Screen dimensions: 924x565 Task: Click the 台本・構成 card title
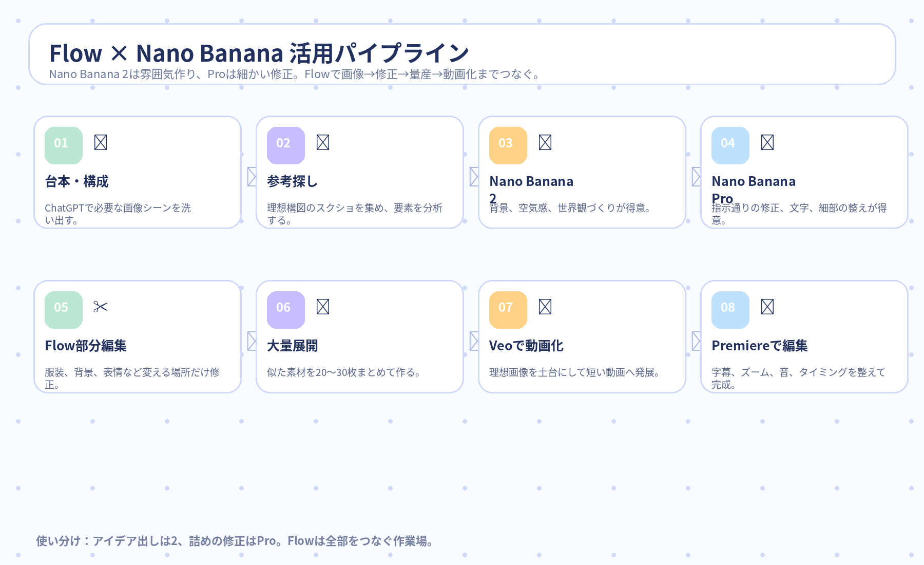[x=76, y=181]
